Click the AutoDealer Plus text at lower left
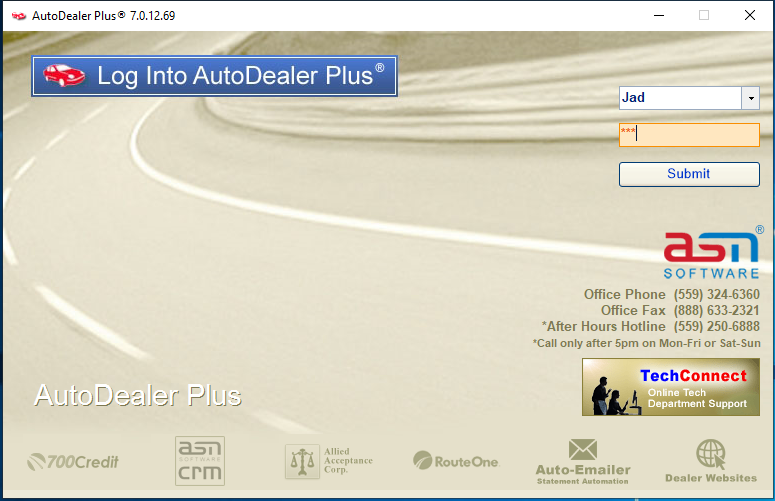Viewport: 775px width, 501px height. point(137,396)
